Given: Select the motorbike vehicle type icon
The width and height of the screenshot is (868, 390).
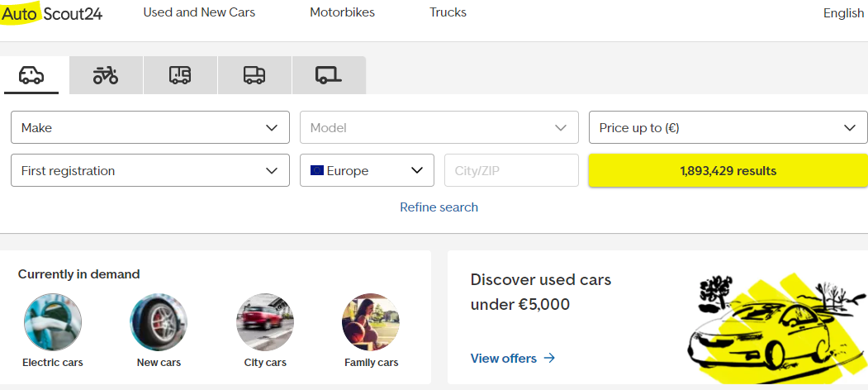Looking at the screenshot, I should pos(106,76).
